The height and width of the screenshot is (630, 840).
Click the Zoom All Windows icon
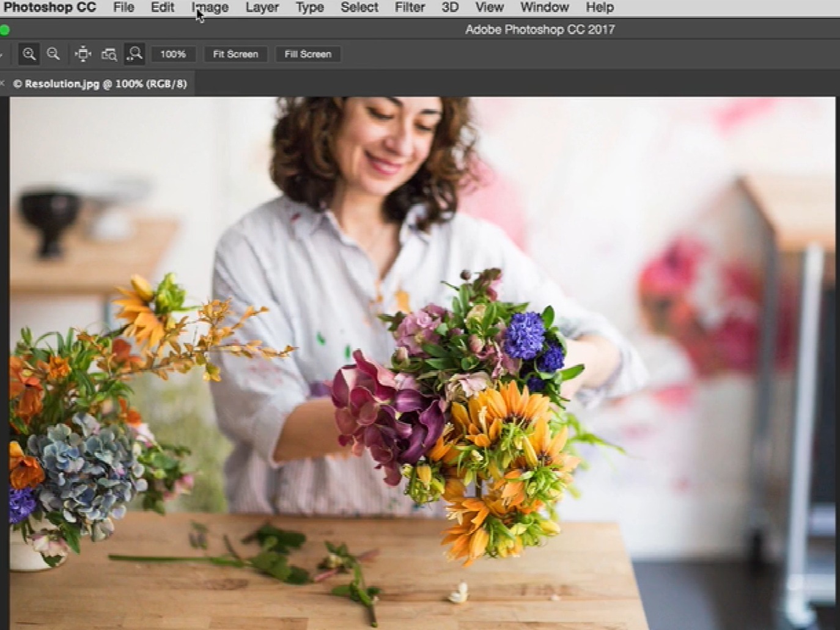pyautogui.click(x=108, y=54)
